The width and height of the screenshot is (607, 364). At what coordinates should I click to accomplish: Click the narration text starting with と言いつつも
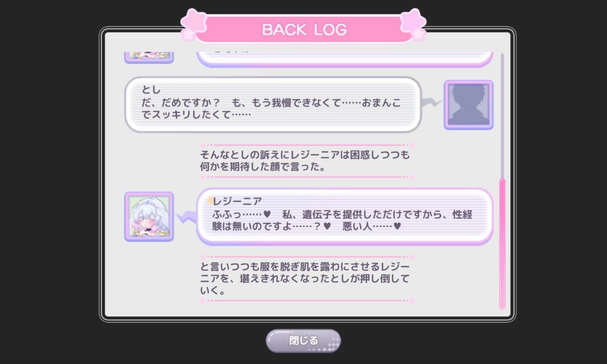pos(305,279)
